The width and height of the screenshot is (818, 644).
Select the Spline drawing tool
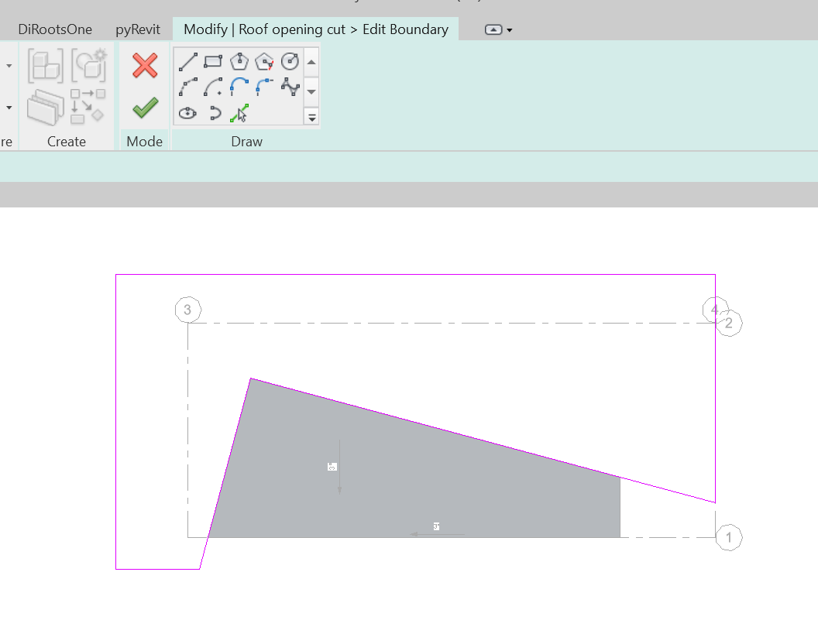point(290,87)
